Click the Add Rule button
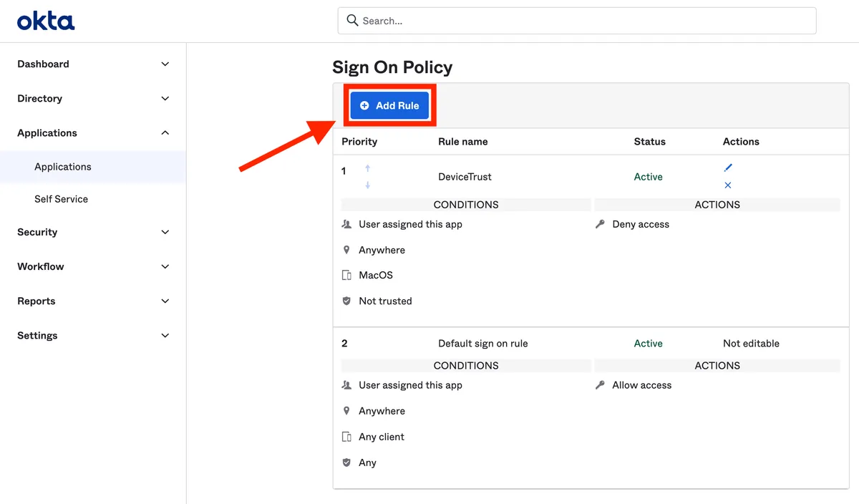 [x=389, y=105]
